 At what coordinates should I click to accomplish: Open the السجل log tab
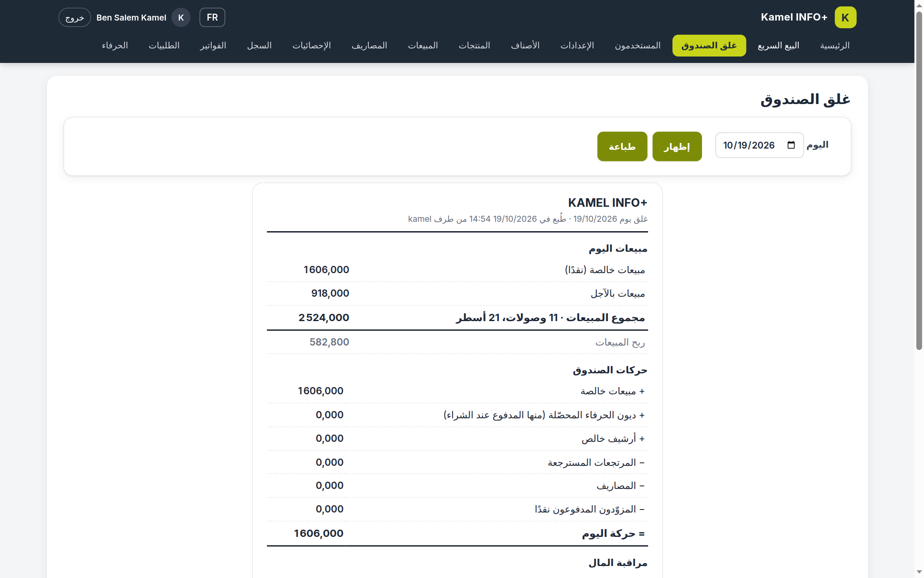(x=259, y=45)
